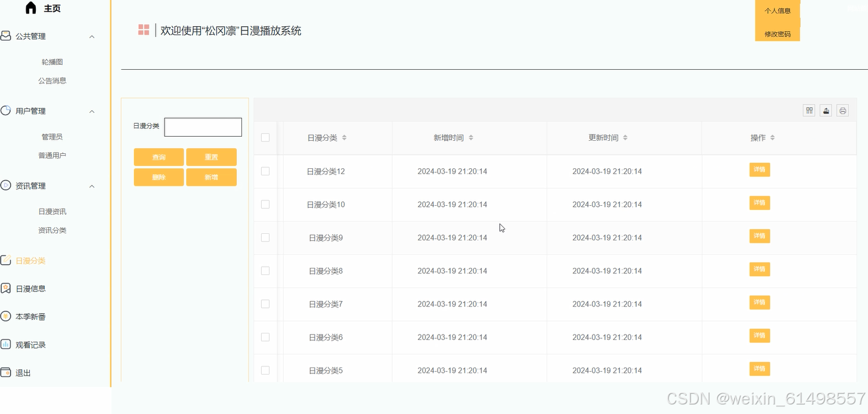Click the four-square logo beside the welcome title

pos(144,30)
